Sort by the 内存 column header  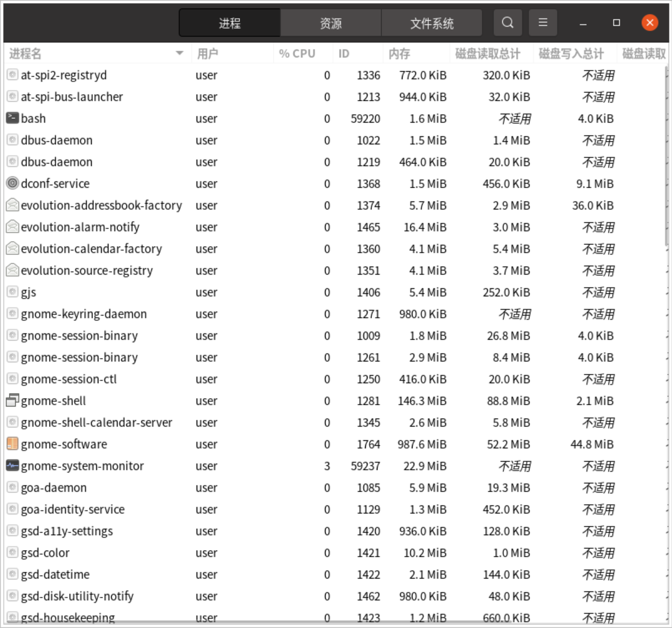416,53
